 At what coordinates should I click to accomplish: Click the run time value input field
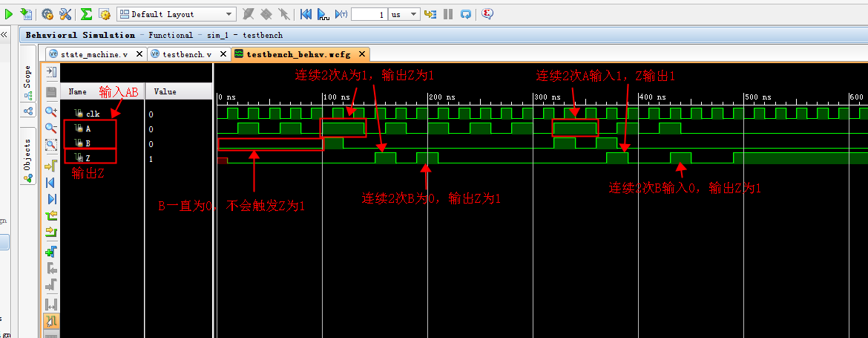pos(369,14)
